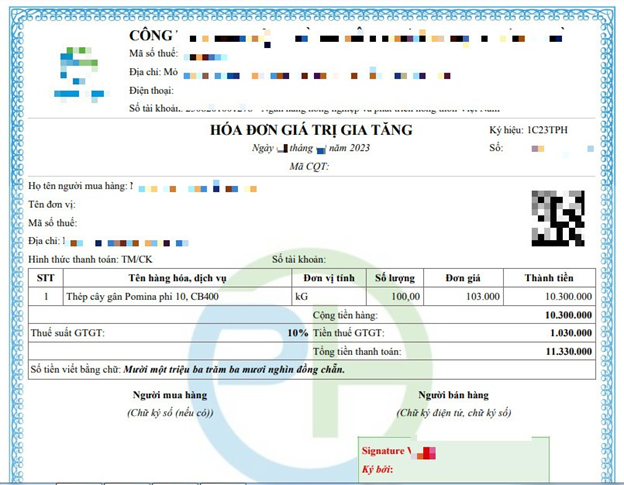Viewport: 624px width, 485px height.
Task: Click the '10%' tax rate value
Action: tap(298, 333)
